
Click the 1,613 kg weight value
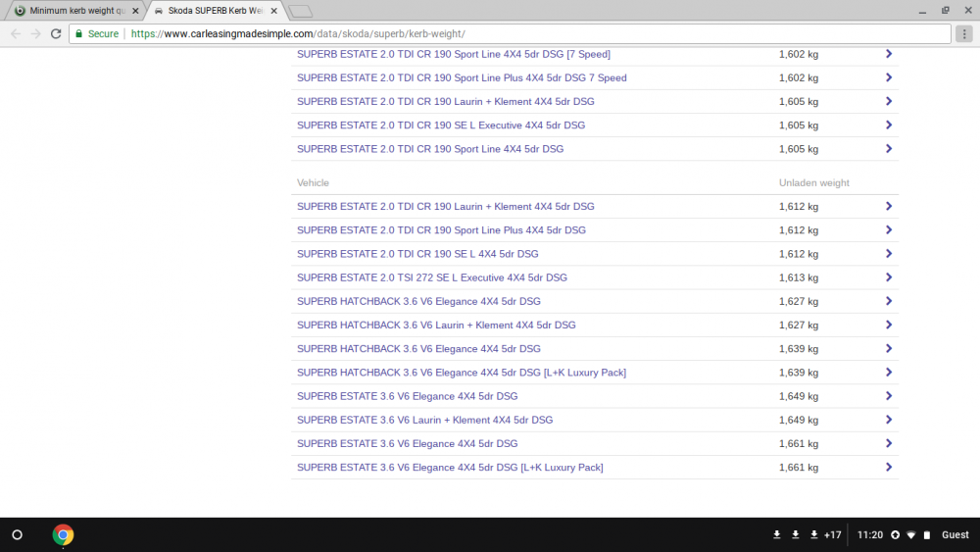pyautogui.click(x=798, y=278)
